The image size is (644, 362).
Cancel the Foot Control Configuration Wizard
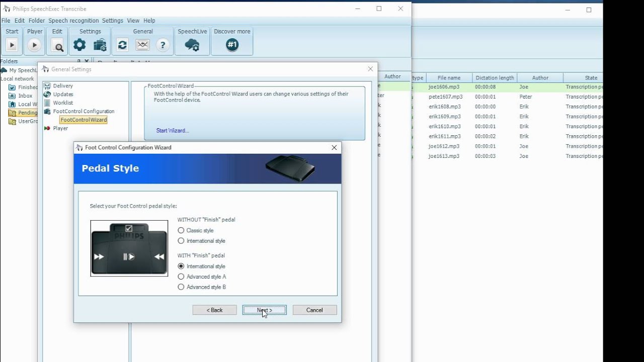314,310
